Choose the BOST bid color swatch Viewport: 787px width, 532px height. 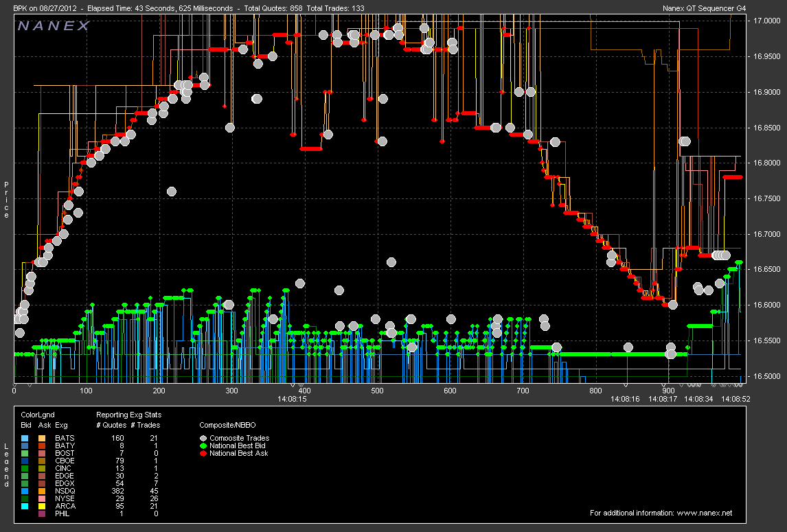coord(25,453)
